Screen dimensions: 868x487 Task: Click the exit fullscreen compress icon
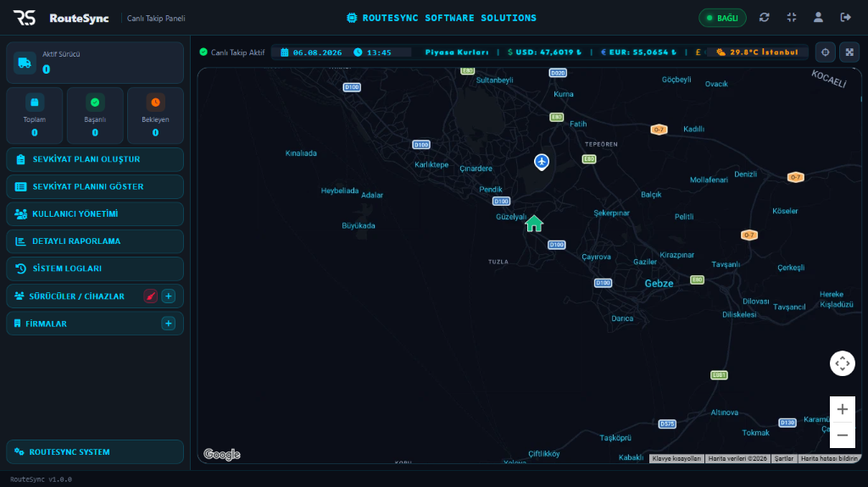click(x=792, y=18)
